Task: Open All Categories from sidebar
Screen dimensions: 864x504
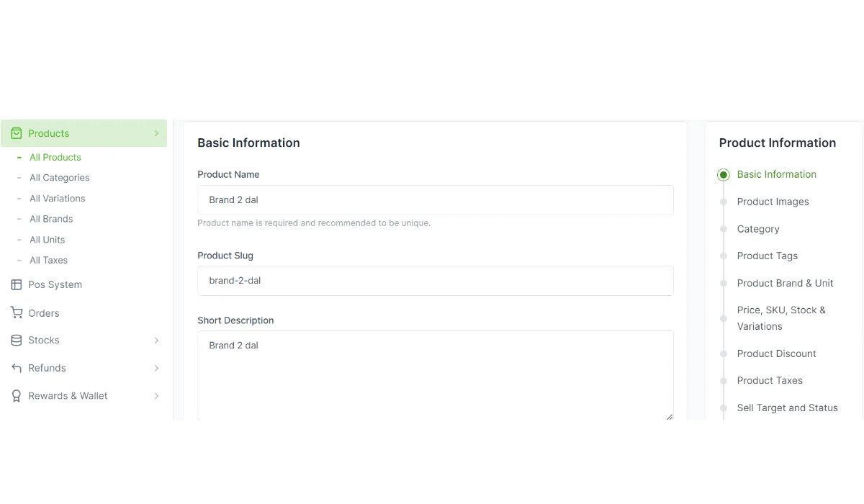Action: [x=59, y=177]
